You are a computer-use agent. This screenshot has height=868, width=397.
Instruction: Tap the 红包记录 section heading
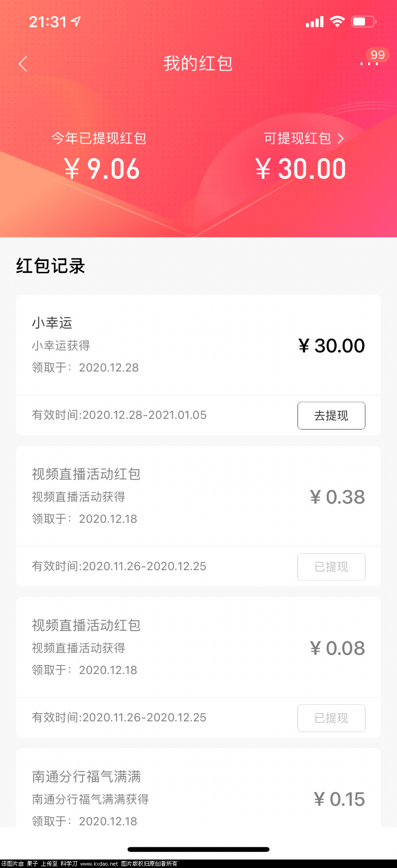coord(50,266)
